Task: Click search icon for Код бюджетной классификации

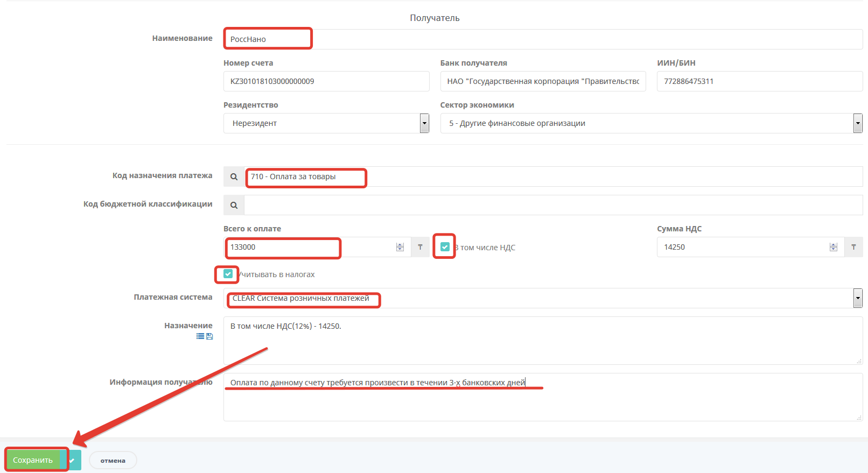Action: (x=234, y=205)
